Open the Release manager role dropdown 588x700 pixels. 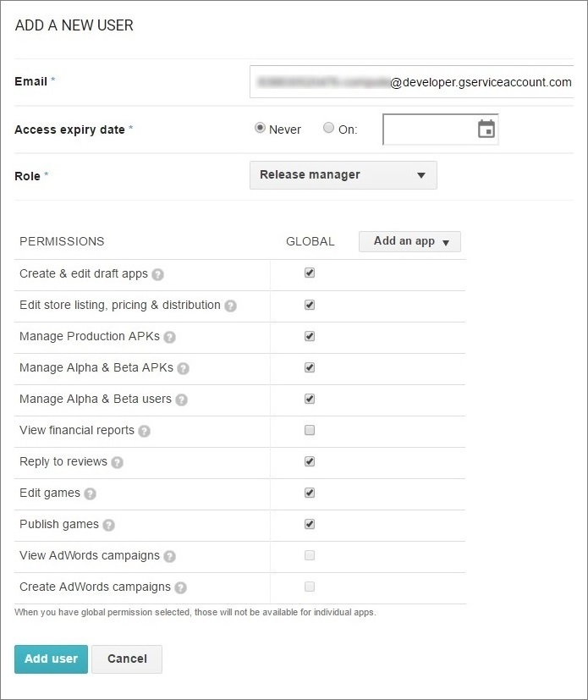(343, 175)
